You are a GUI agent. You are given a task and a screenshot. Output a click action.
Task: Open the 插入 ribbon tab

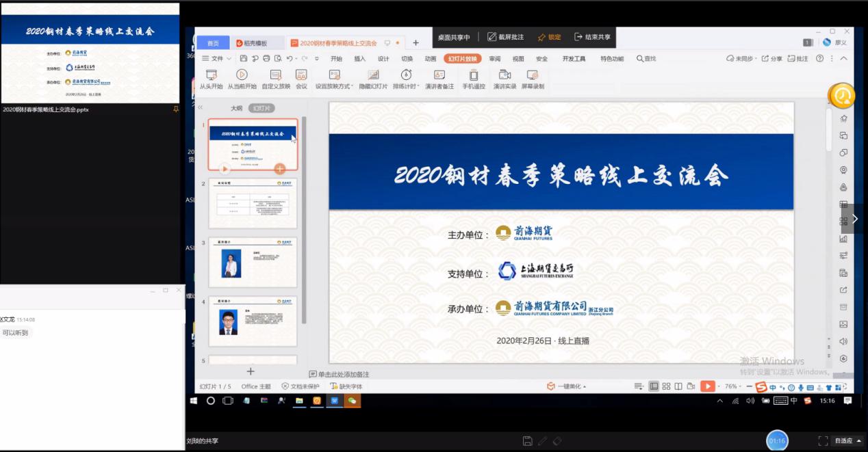(359, 59)
